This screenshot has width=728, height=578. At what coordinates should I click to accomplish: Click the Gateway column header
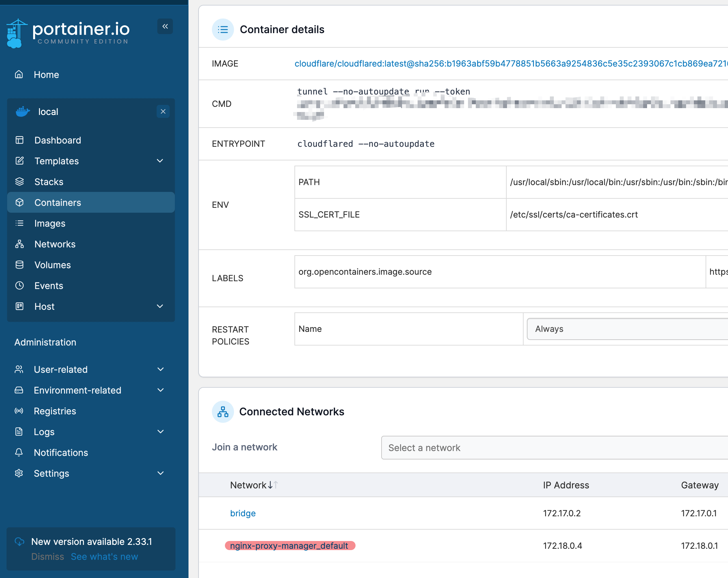[x=700, y=485]
